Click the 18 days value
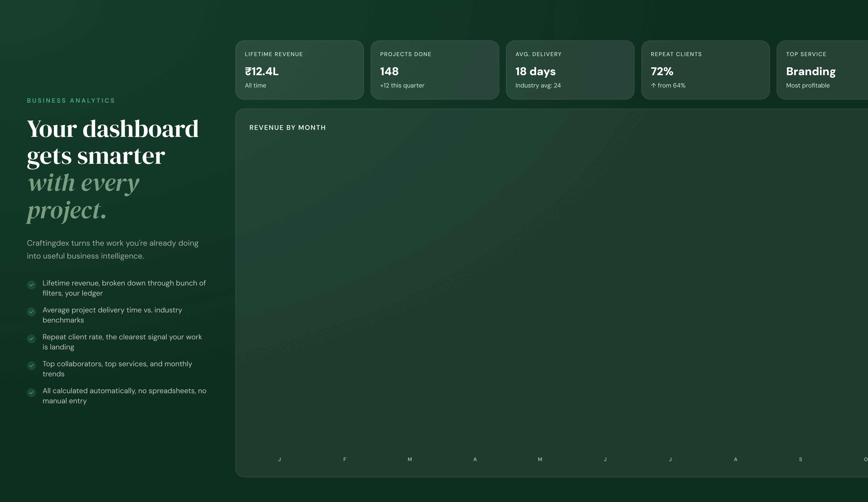The image size is (868, 502). [x=535, y=72]
